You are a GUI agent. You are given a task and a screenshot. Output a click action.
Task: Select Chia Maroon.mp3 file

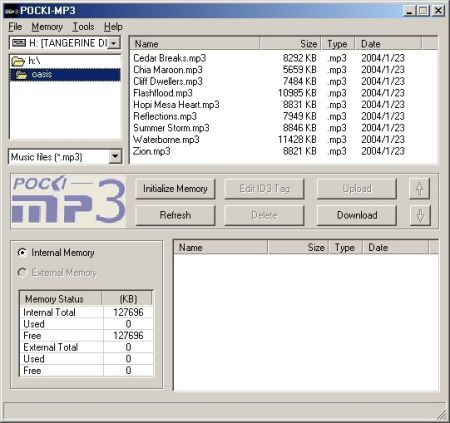tap(168, 70)
